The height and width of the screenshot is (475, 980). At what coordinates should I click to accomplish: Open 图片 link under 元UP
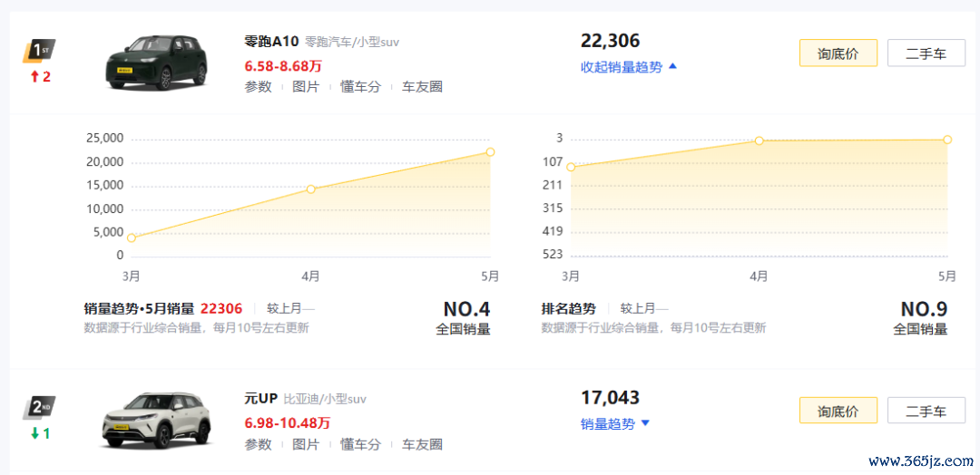click(306, 444)
